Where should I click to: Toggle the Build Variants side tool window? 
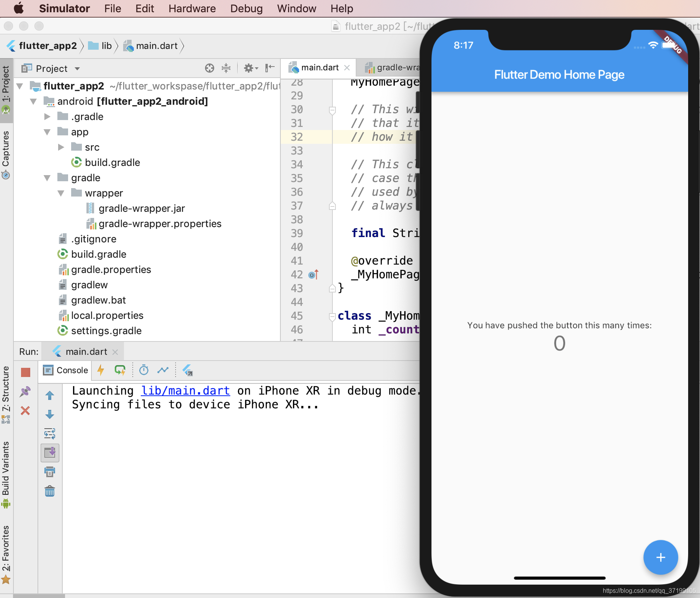6,474
